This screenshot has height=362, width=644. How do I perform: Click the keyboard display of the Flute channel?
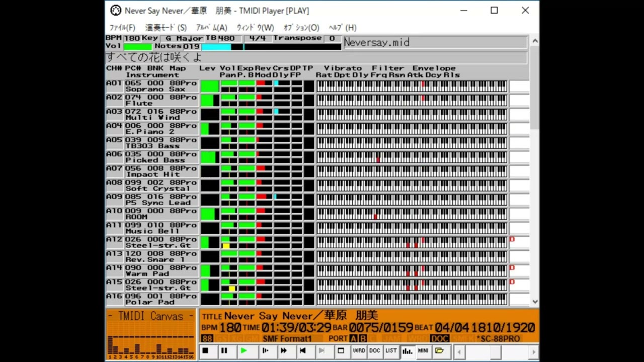point(412,101)
